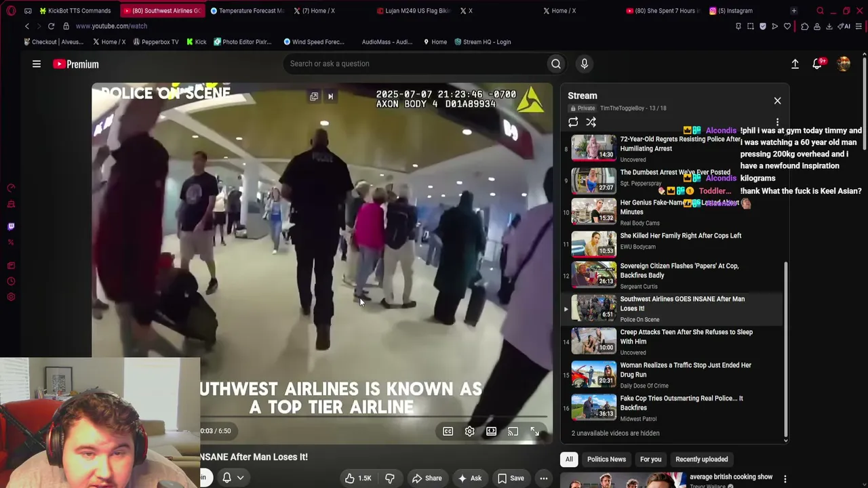Skip to next video in player
The height and width of the screenshot is (488, 868).
[330, 96]
